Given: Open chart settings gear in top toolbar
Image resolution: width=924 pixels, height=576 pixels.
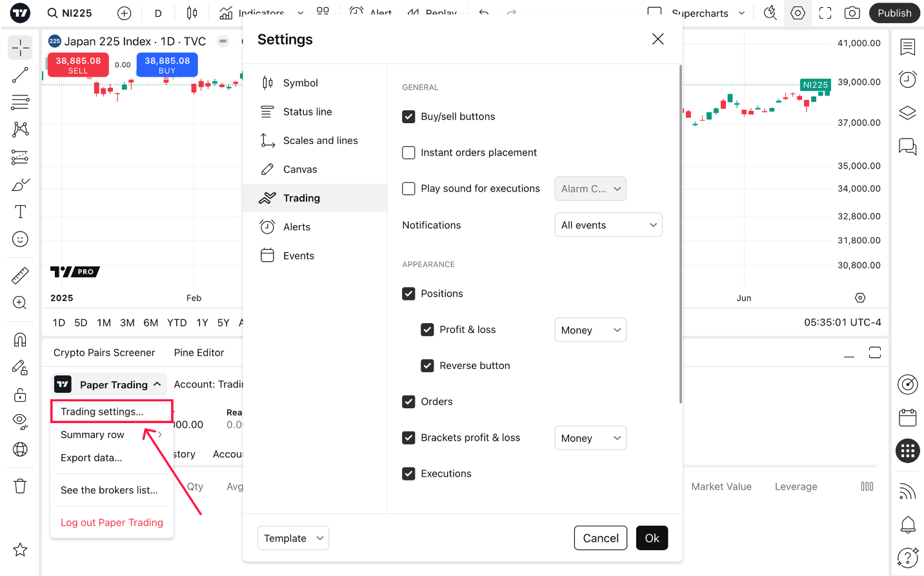Looking at the screenshot, I should point(798,13).
